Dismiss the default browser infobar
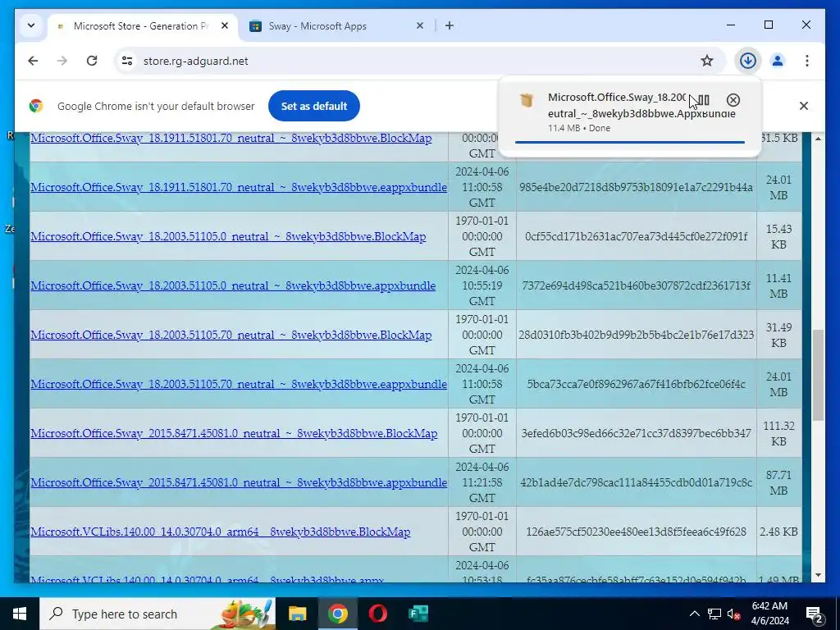Image resolution: width=840 pixels, height=630 pixels. click(x=804, y=106)
